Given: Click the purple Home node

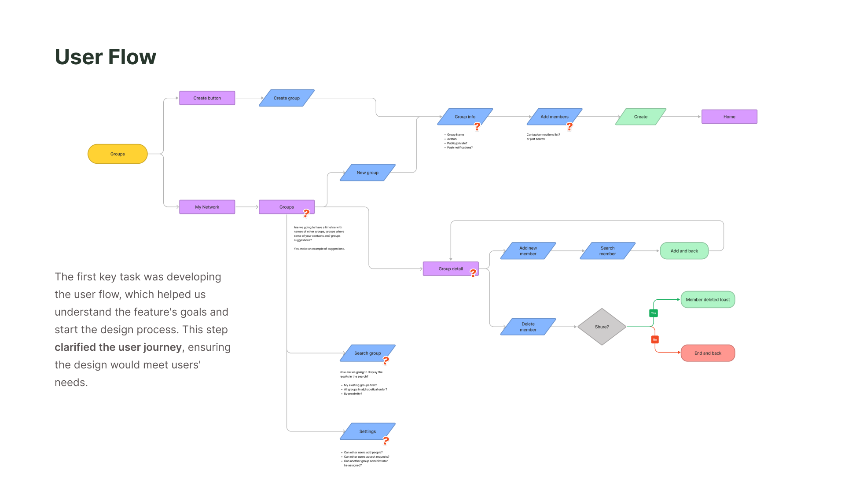Looking at the screenshot, I should [729, 117].
